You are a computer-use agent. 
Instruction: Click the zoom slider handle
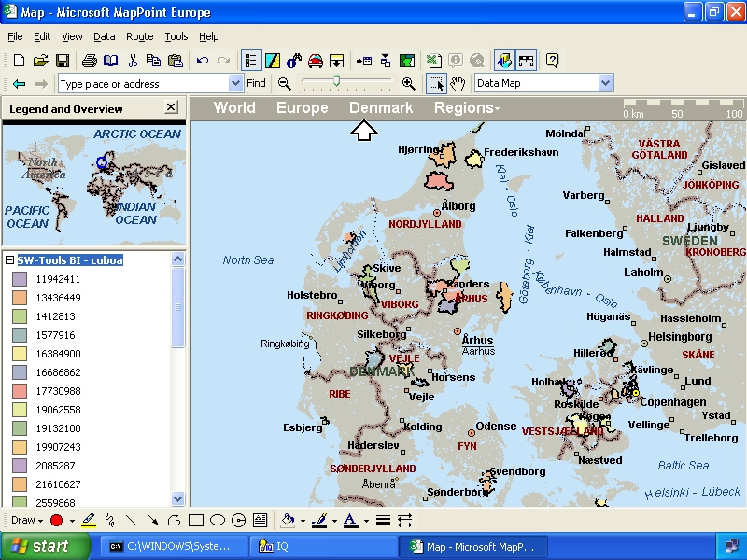[x=336, y=81]
